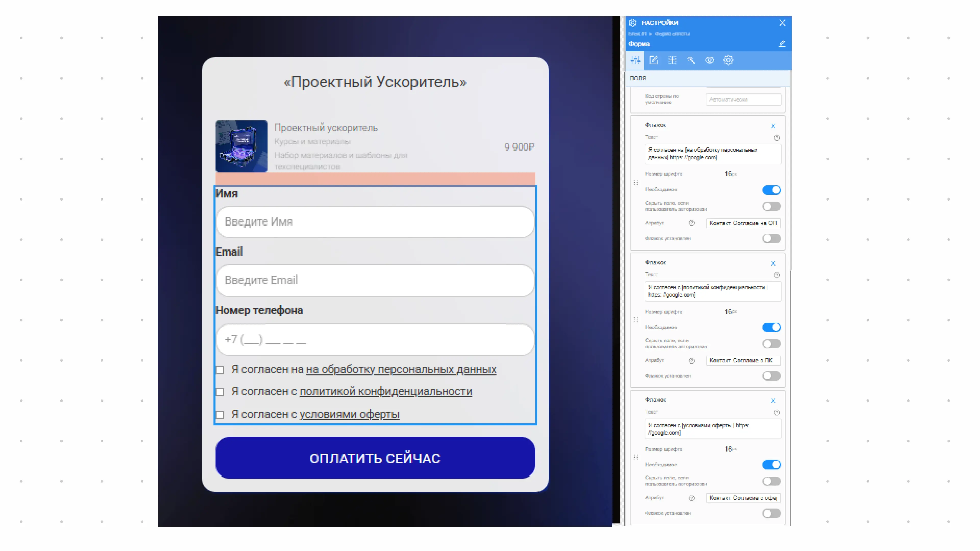
Task: Open the grid layout tab icon
Action: click(672, 60)
